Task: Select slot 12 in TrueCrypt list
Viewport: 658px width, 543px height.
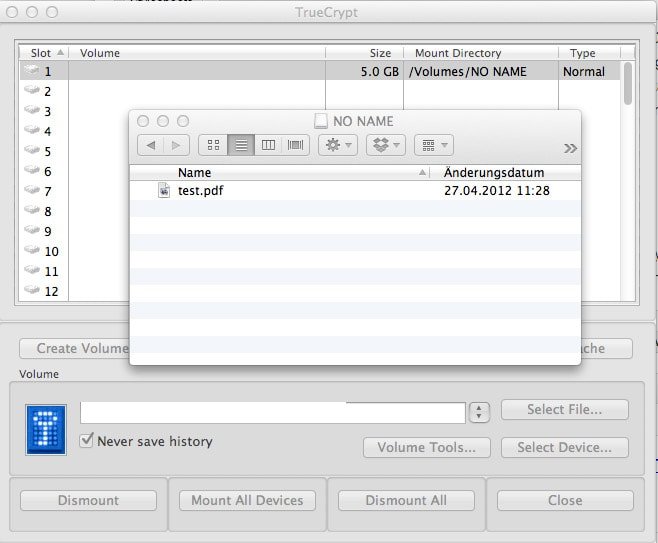Action: [x=44, y=291]
